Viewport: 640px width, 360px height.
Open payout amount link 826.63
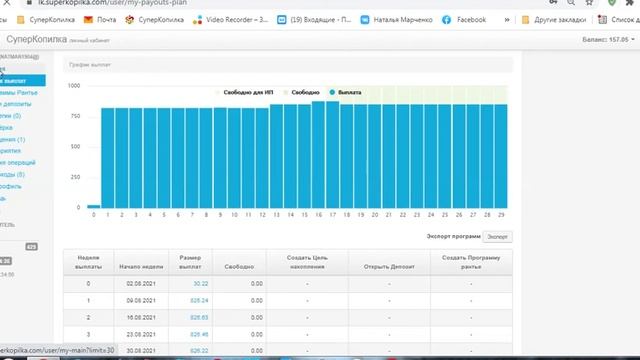(x=199, y=318)
